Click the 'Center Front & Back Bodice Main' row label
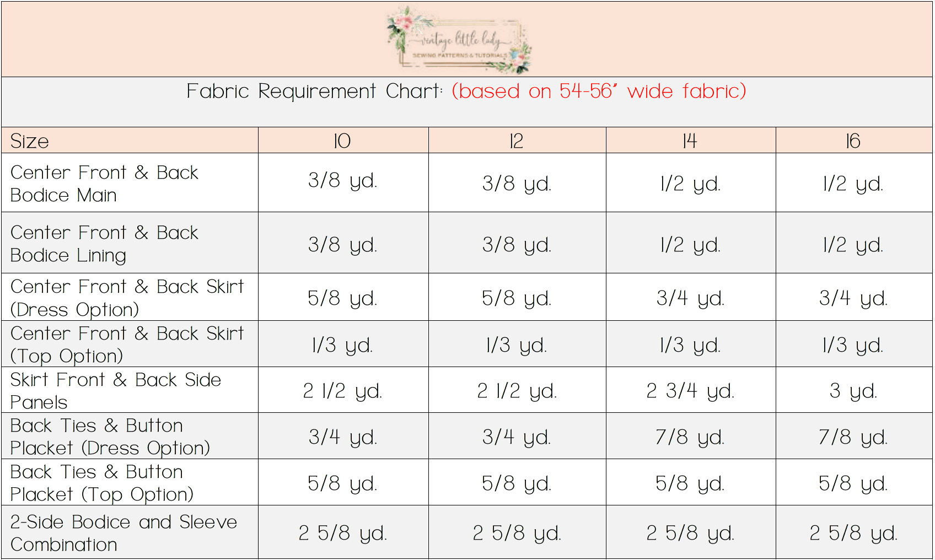935x560 pixels. (x=104, y=184)
